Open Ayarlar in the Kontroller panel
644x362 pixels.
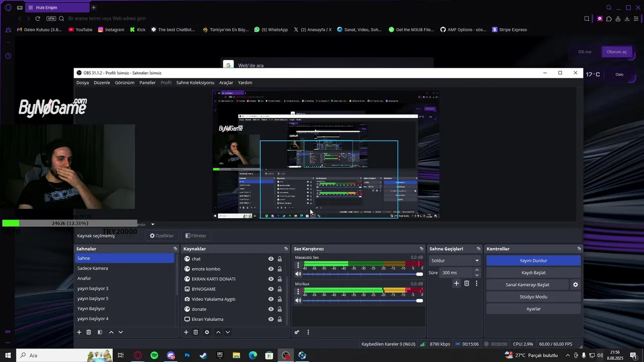click(533, 309)
